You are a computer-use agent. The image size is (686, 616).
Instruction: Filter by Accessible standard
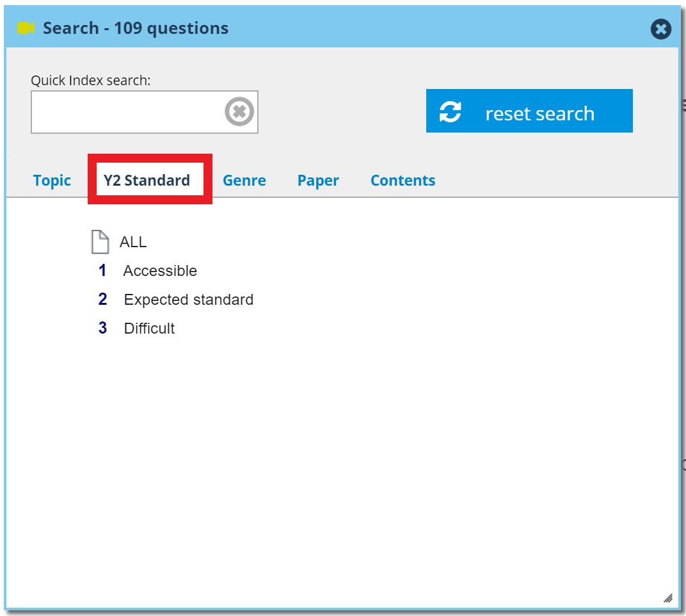(x=160, y=271)
